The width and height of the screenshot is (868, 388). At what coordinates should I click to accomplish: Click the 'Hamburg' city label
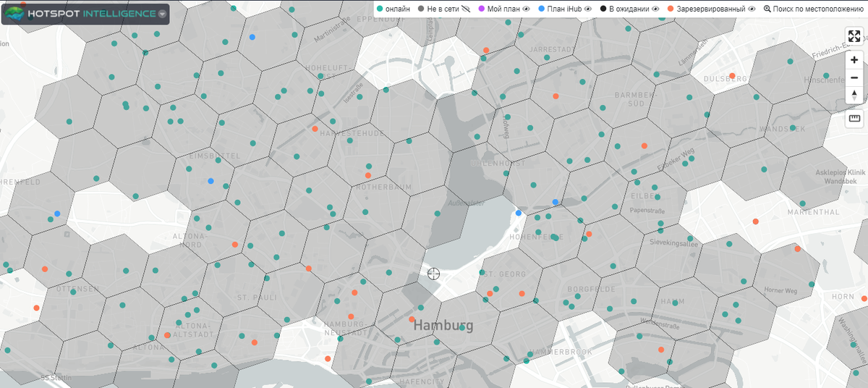click(443, 325)
